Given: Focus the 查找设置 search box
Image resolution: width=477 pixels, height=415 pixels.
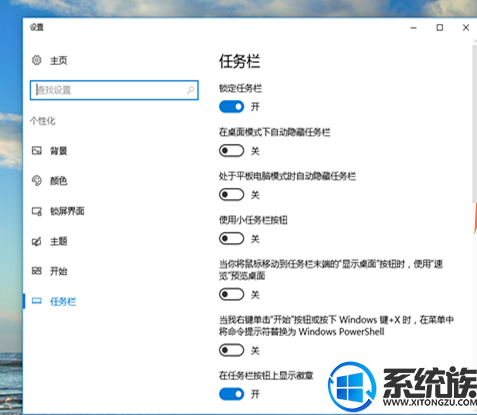Looking at the screenshot, I should (114, 90).
